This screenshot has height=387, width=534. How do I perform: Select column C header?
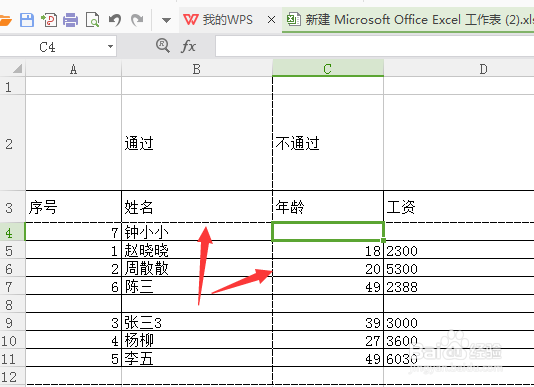pos(328,68)
